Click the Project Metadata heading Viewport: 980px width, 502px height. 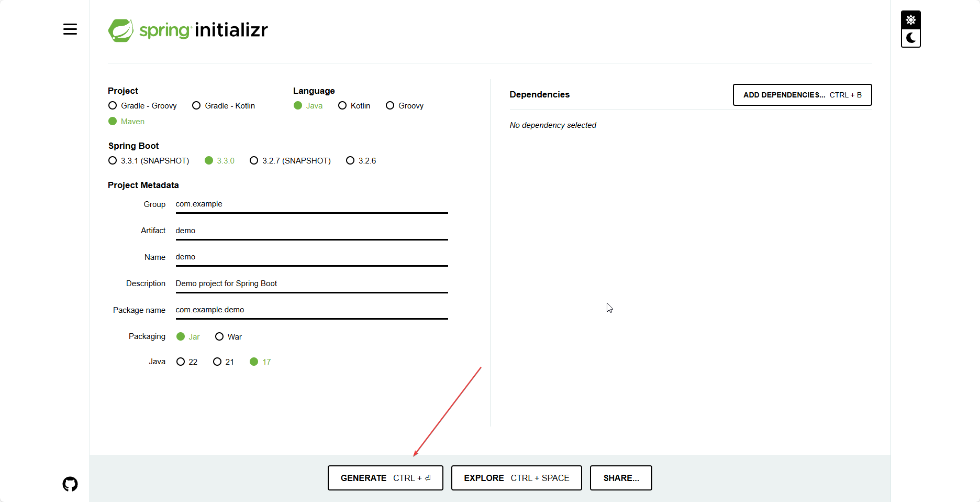point(143,185)
